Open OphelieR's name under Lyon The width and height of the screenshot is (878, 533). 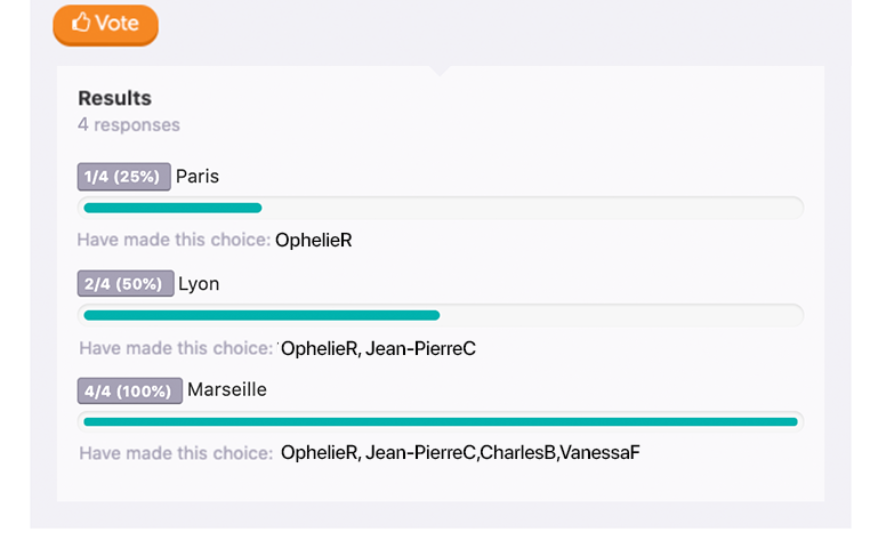click(x=319, y=349)
